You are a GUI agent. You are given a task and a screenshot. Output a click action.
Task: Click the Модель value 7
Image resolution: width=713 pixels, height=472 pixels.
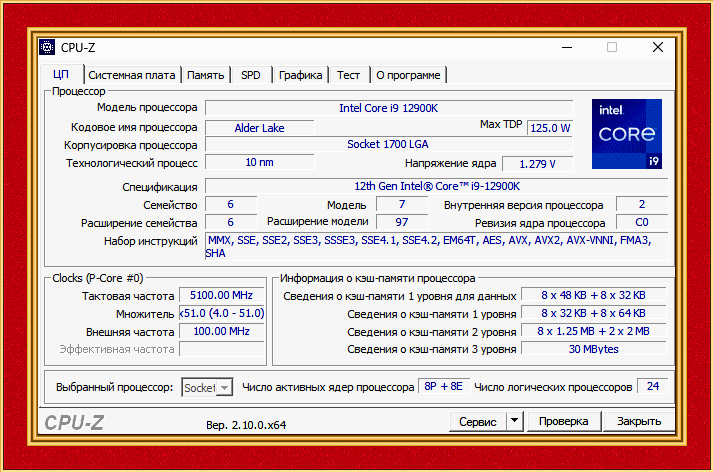click(x=402, y=205)
